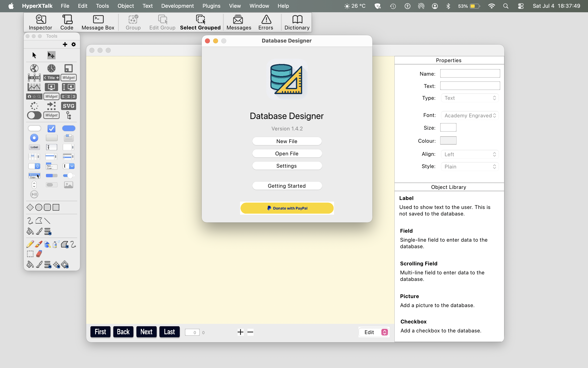Select the Spray Can tool
This screenshot has width=588, height=368.
56,244
